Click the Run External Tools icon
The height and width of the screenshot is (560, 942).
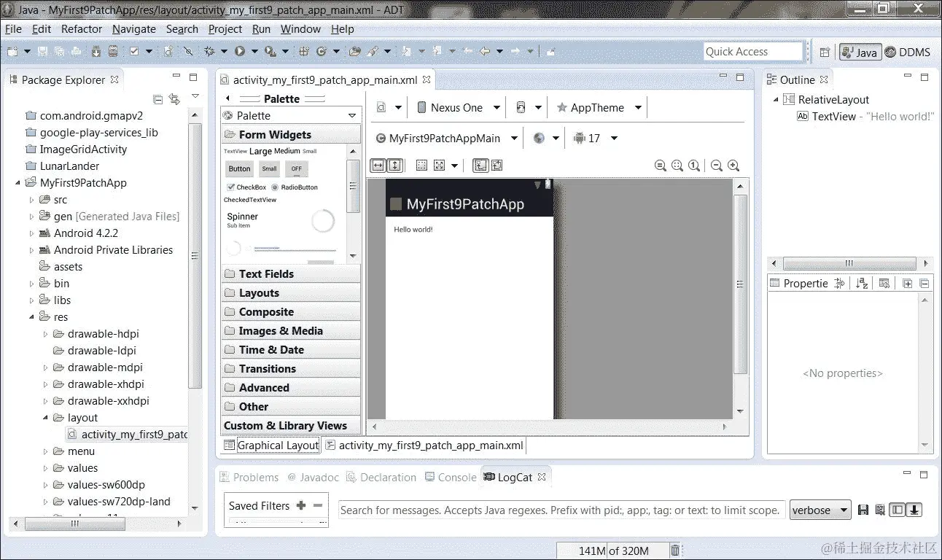[270, 51]
